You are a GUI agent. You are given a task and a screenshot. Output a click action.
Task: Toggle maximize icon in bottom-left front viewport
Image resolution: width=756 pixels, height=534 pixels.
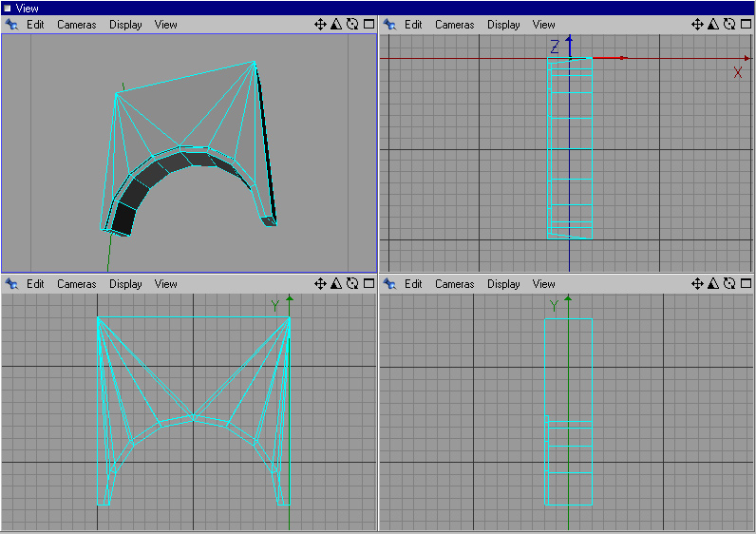pyautogui.click(x=369, y=284)
